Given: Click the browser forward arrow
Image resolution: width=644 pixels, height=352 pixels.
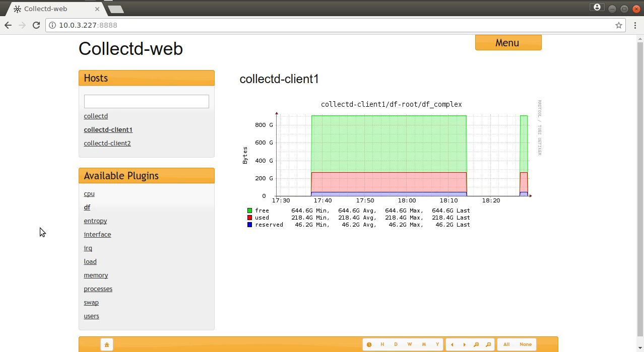Looking at the screenshot, I should [22, 25].
